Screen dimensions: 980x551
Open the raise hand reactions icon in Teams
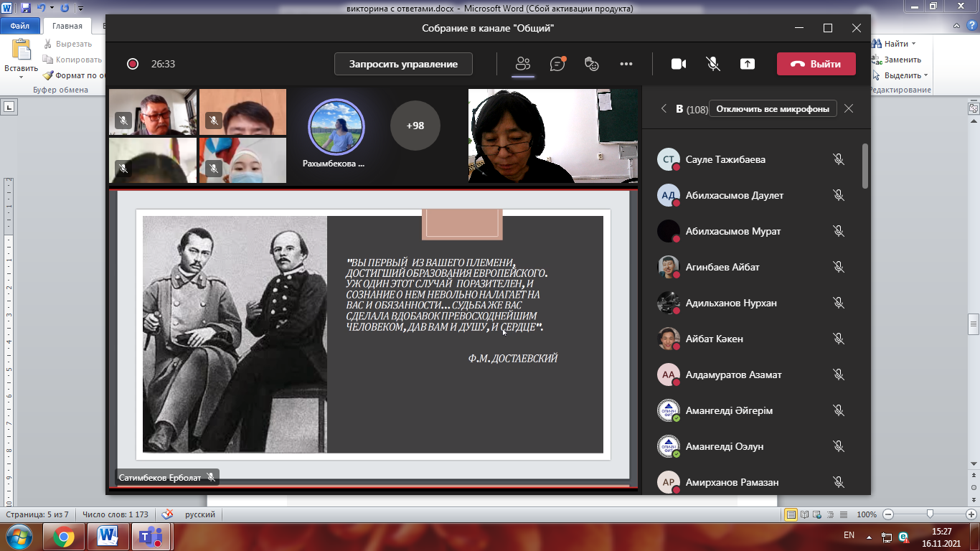(592, 64)
